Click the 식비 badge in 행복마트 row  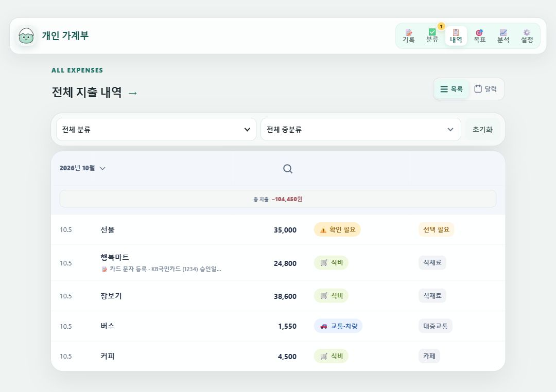[x=331, y=263]
